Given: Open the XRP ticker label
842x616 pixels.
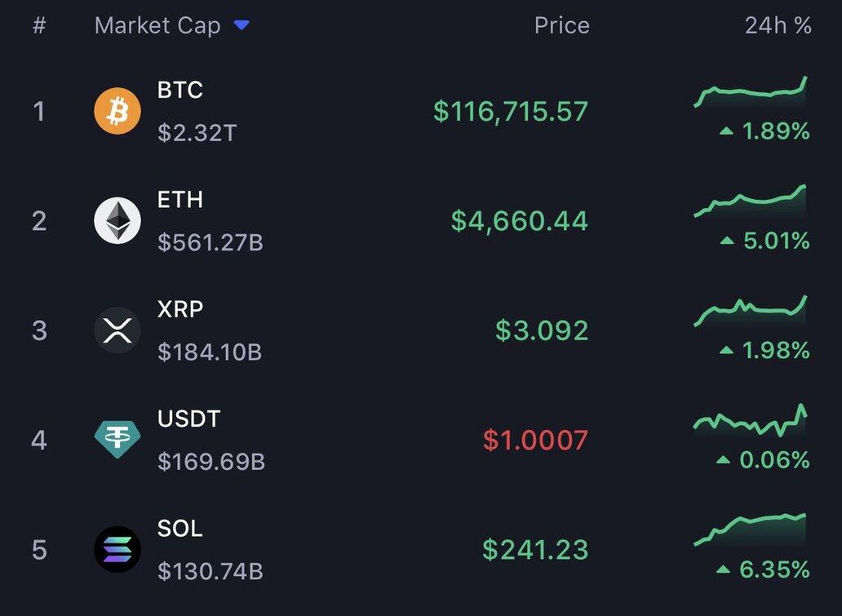Looking at the screenshot, I should point(179,308).
